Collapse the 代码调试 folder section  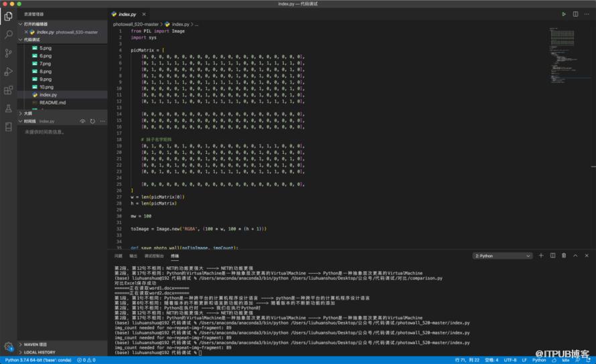62,39
